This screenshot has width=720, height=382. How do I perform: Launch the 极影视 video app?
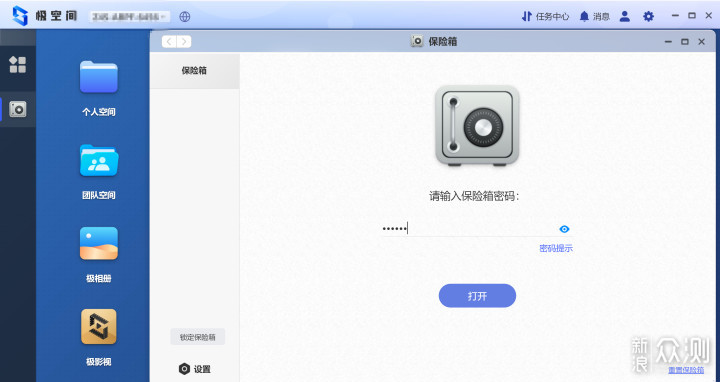pyautogui.click(x=99, y=326)
